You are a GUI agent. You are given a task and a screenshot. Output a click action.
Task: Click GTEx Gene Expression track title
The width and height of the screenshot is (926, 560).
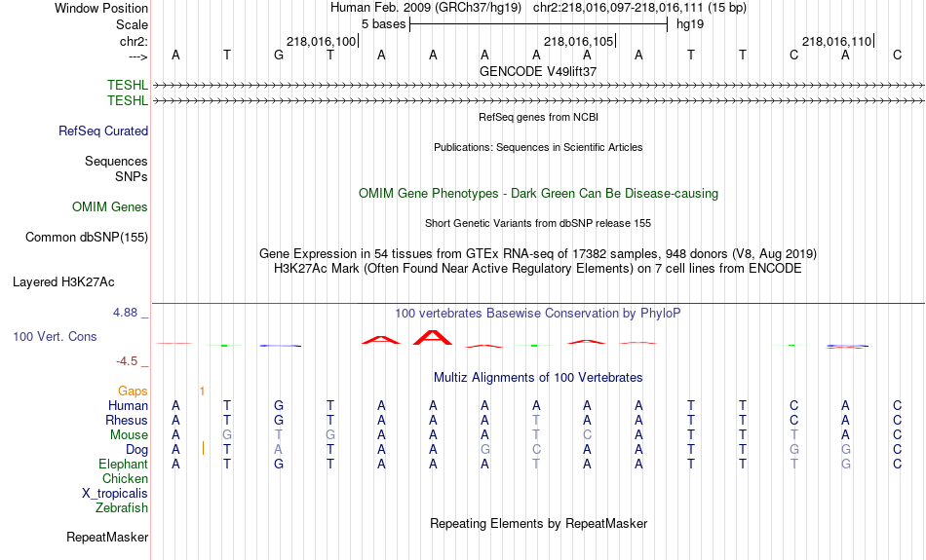point(538,254)
